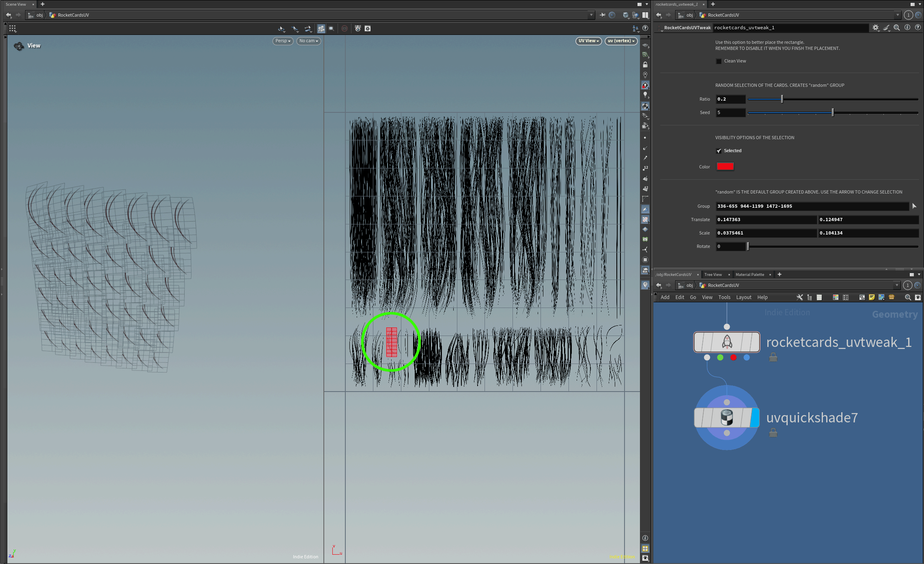Switch network to tree list mode icon
The image size is (924, 564).
click(x=810, y=297)
